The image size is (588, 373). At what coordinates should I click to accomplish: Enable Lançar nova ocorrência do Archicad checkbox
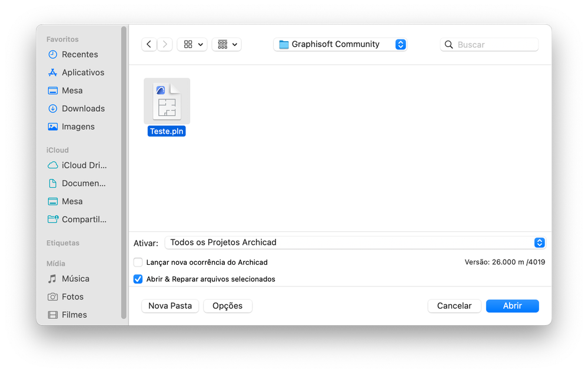point(138,262)
